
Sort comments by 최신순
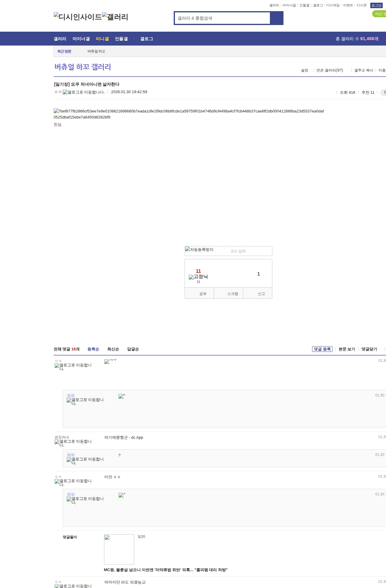113,349
